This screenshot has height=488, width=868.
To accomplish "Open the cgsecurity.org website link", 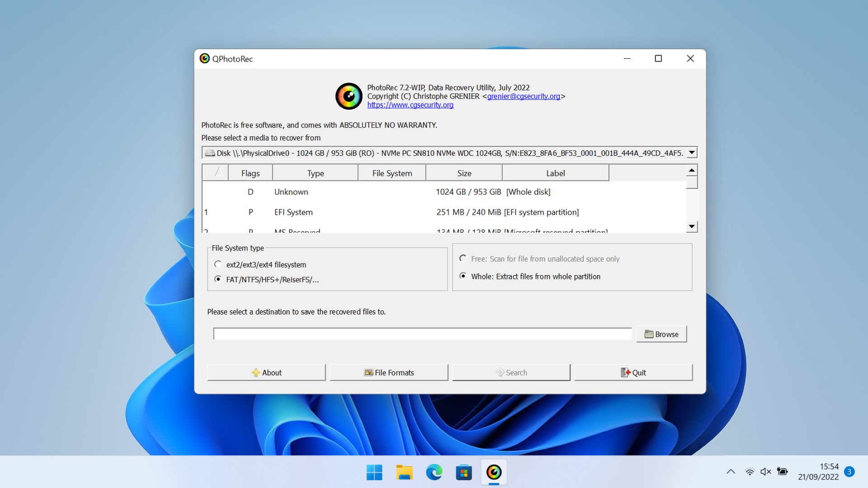I will pos(410,105).
